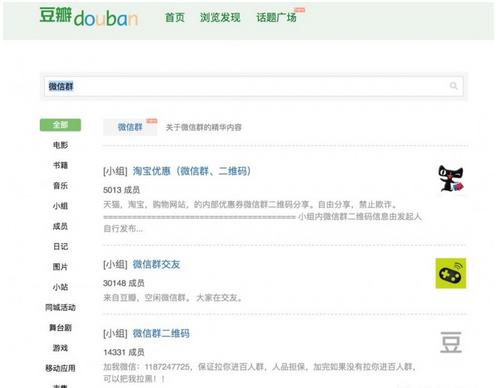
Task: Filter results by 小组
Action: [60, 206]
